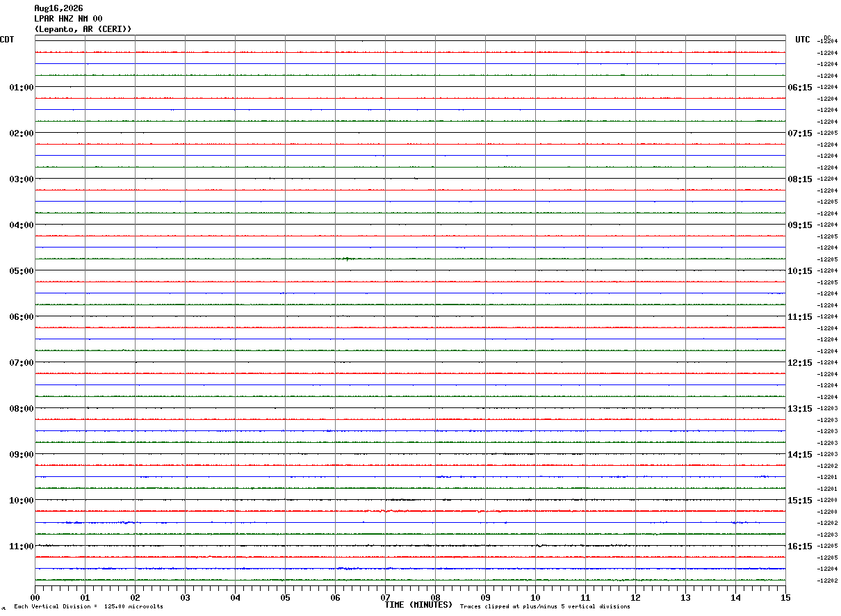Click minute 15 on the time axis
Viewport: 841px width, 616px height.
(785, 597)
